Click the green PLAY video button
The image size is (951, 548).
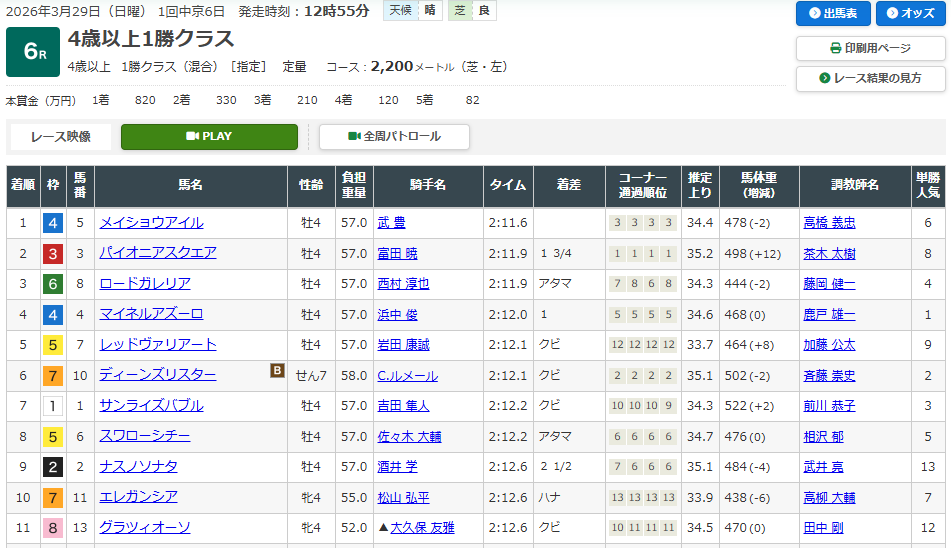209,137
